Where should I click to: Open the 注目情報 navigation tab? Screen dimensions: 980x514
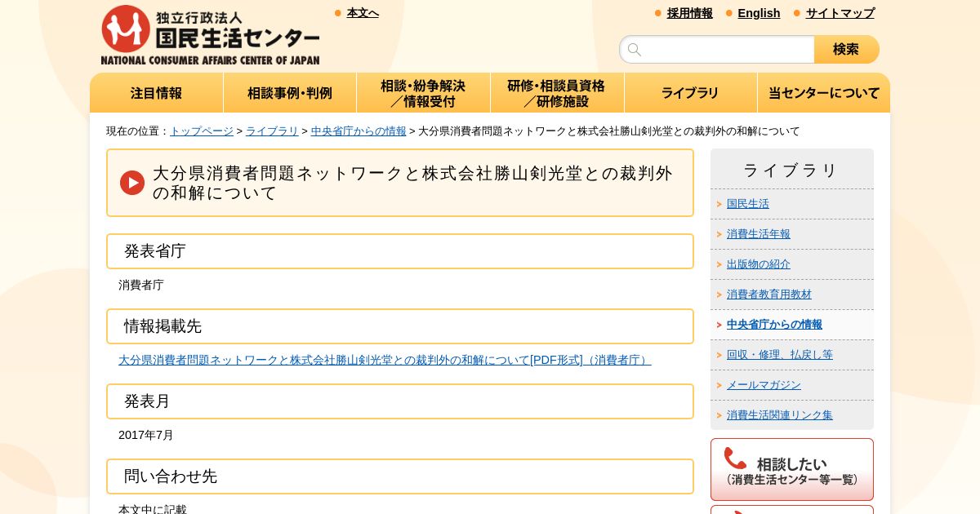tap(157, 93)
